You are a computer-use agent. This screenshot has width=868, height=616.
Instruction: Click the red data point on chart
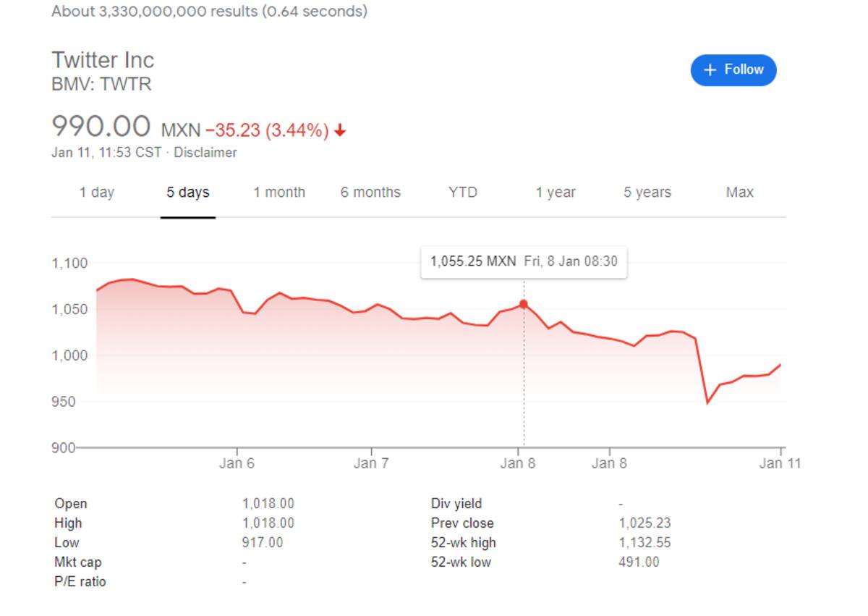524,305
